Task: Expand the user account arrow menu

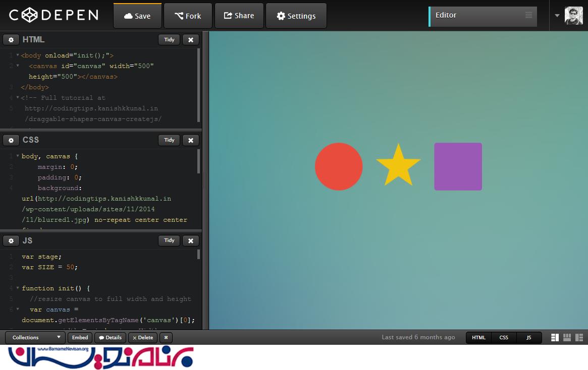Action: coord(557,15)
